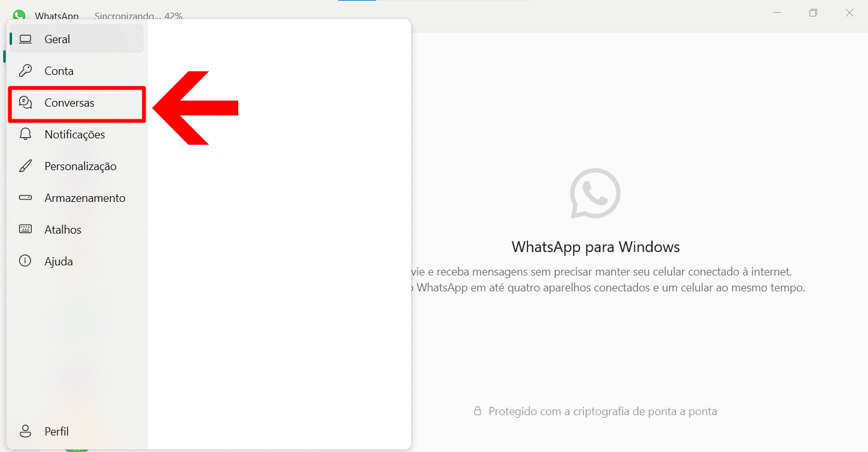This screenshot has height=452, width=868.
Task: Click the person icon beside Perfil
Action: point(25,432)
